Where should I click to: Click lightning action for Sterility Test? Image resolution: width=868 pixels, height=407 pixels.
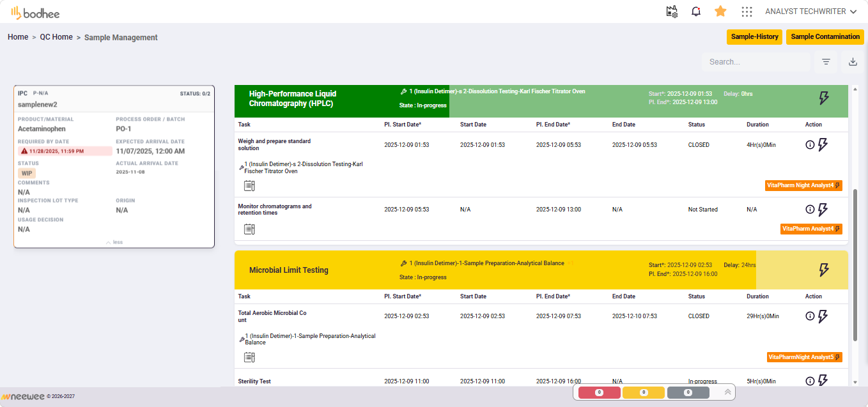pos(823,381)
